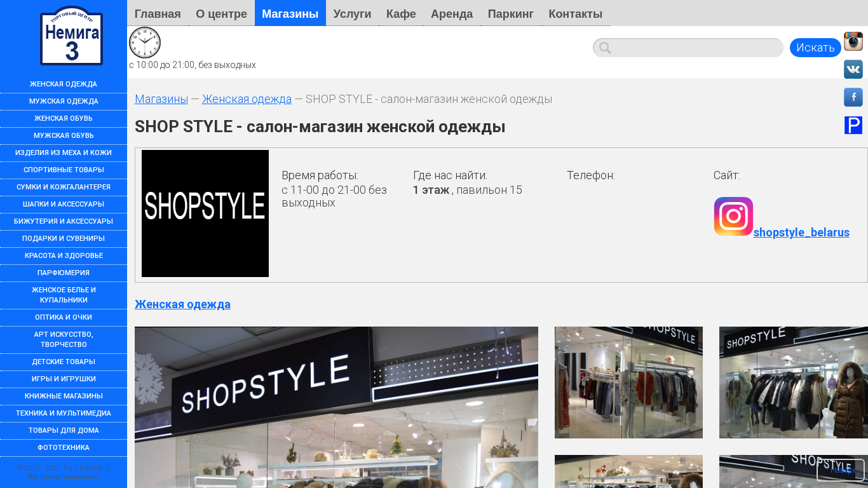The width and height of the screenshot is (868, 488).
Task: Open the photo of clothing racks behind glass
Action: click(628, 383)
